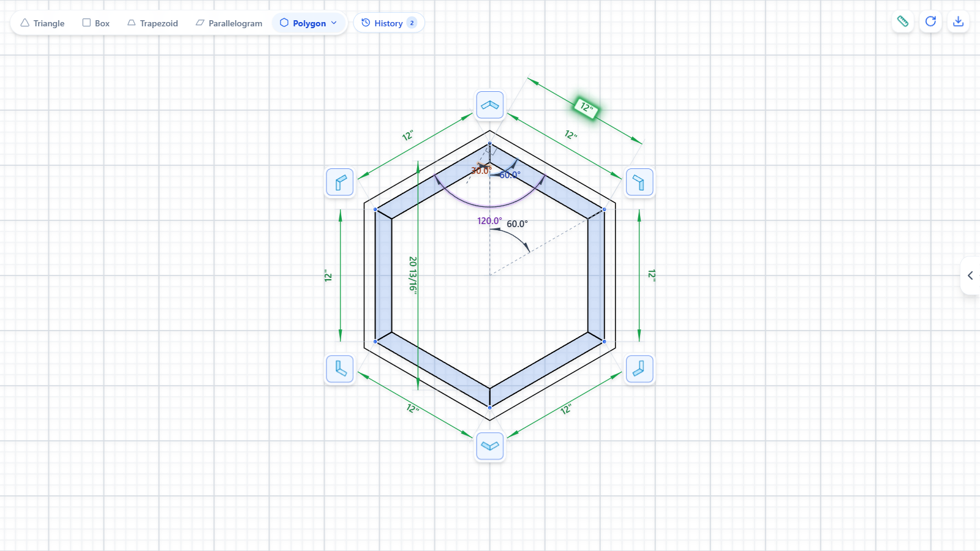This screenshot has width=980, height=551.
Task: Select the lower-left vertex joint icon
Action: (x=340, y=369)
